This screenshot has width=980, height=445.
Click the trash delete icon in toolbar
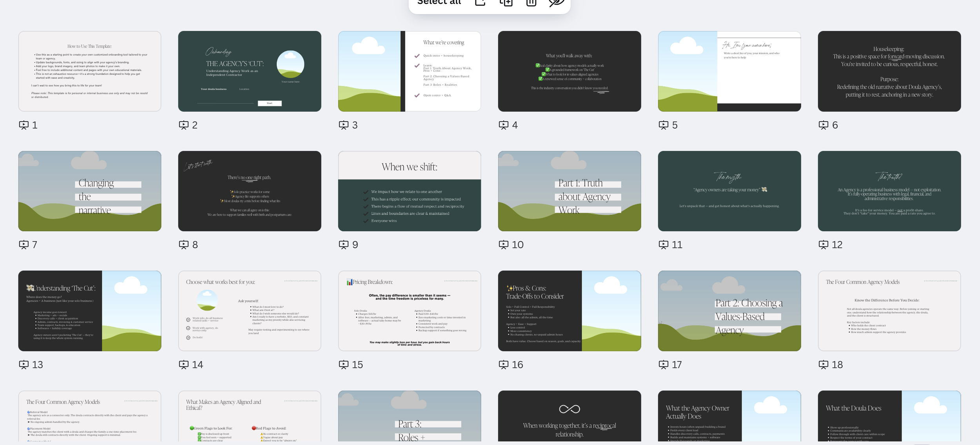point(531,2)
